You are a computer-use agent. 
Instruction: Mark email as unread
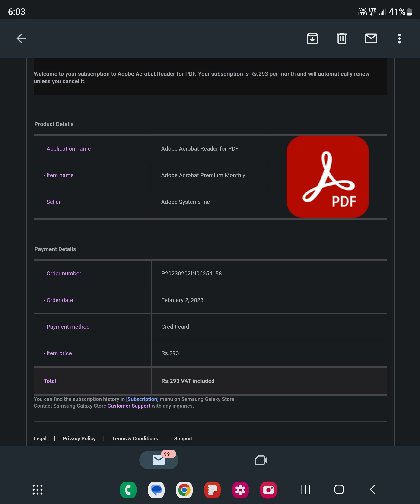click(371, 38)
